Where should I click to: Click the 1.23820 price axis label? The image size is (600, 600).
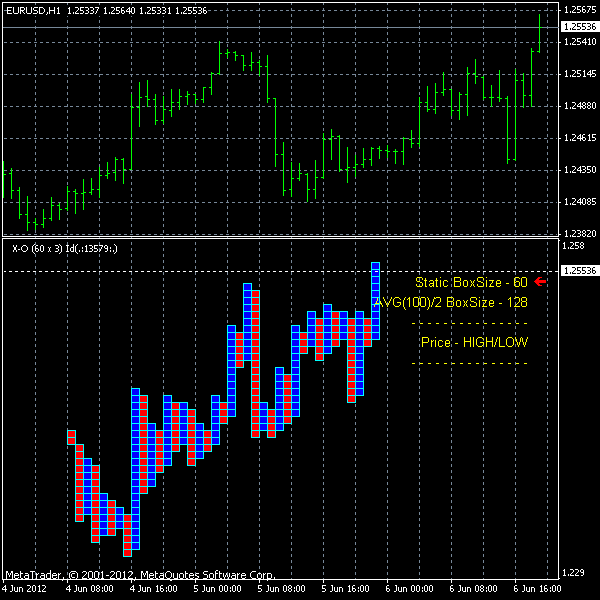[x=577, y=234]
